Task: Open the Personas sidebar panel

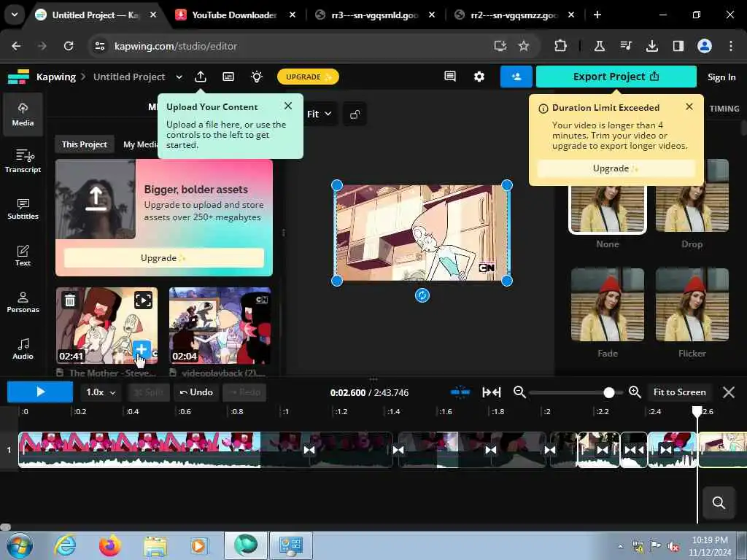Action: pyautogui.click(x=23, y=302)
